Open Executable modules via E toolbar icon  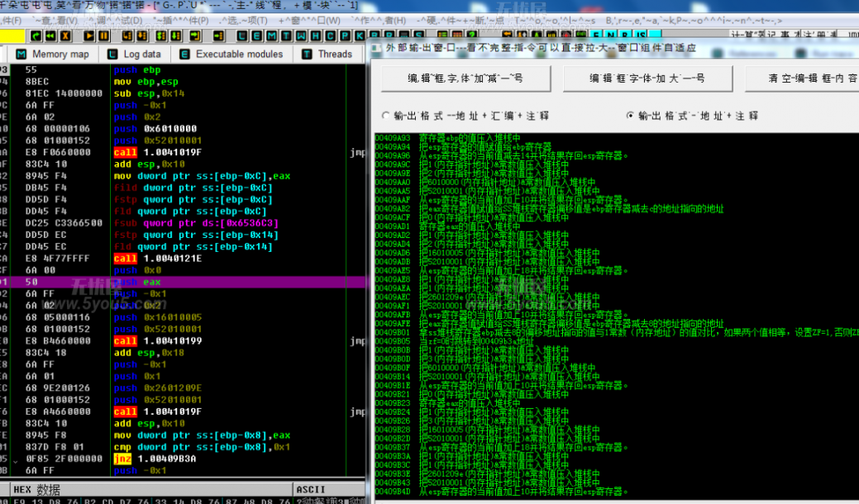(x=257, y=36)
